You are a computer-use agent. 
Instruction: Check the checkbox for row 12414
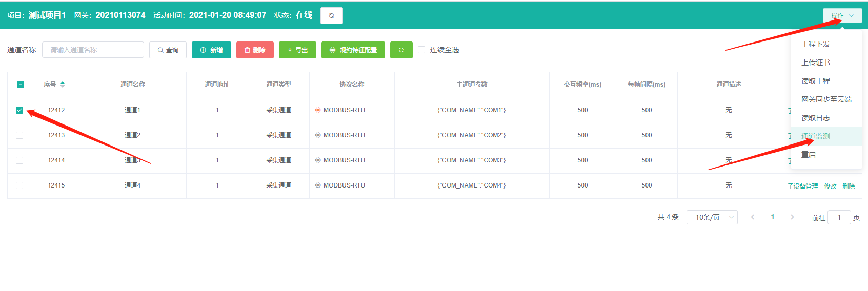click(19, 160)
